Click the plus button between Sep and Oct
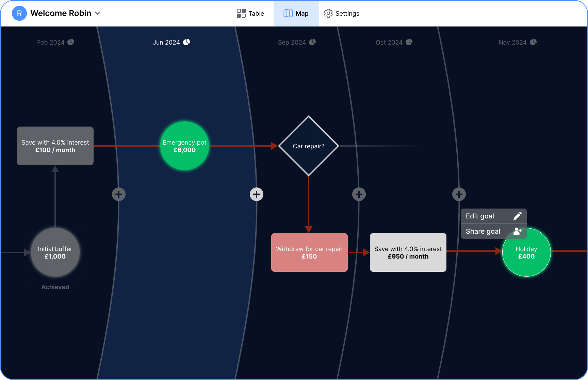 [x=359, y=194]
